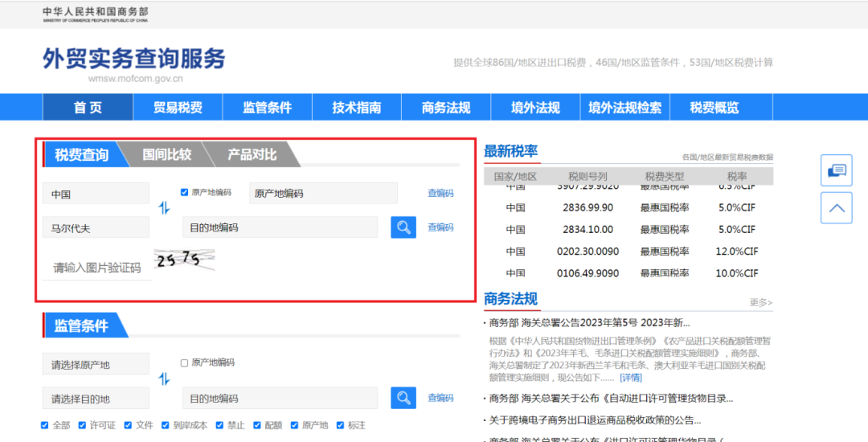The image size is (868, 442).
Task: Click 目的地编码 input field in 监管条件
Action: coord(280,399)
